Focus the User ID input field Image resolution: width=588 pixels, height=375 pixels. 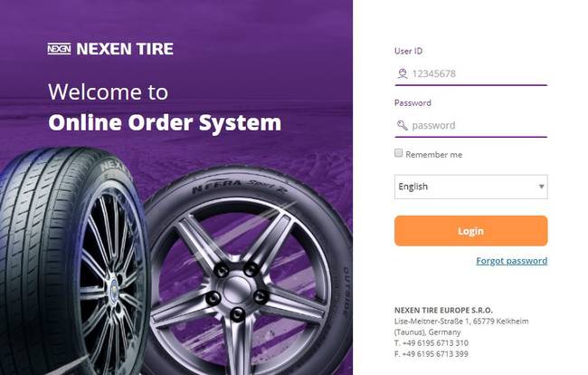click(x=470, y=73)
